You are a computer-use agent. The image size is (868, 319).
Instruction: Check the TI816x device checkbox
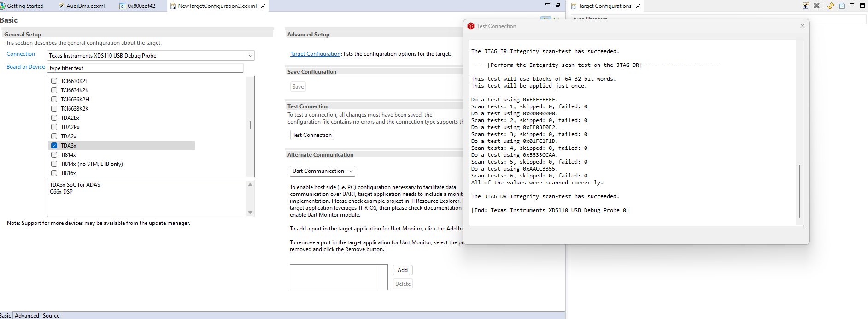[x=54, y=173]
